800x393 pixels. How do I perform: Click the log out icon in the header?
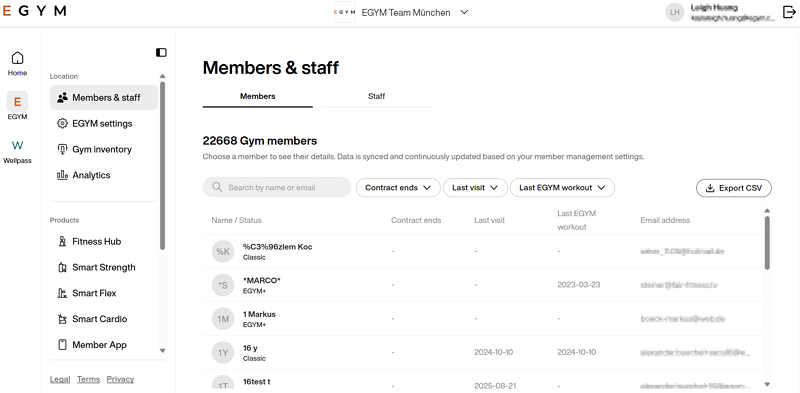(789, 12)
